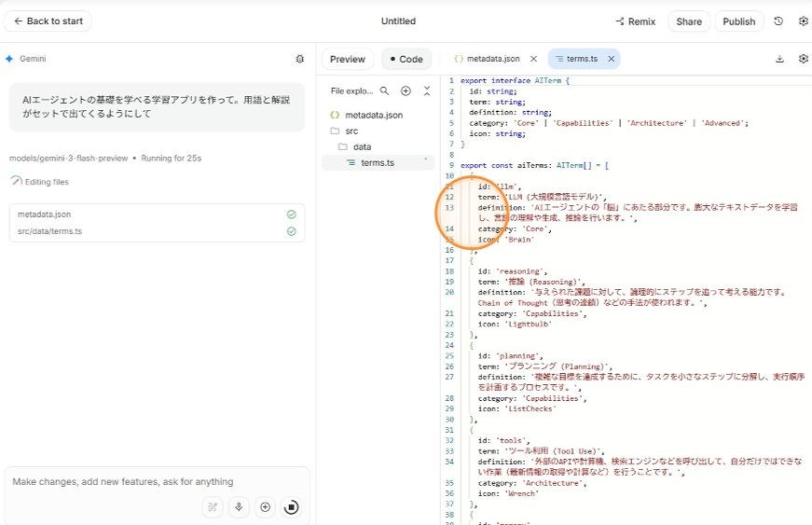Search files in the file explorer

click(x=384, y=91)
